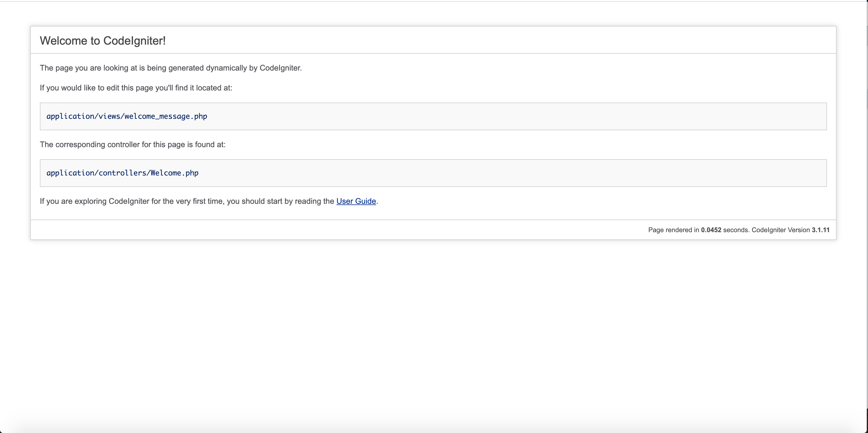The height and width of the screenshot is (433, 868).
Task: Click the application/controllers/Welcome.php path
Action: click(122, 173)
